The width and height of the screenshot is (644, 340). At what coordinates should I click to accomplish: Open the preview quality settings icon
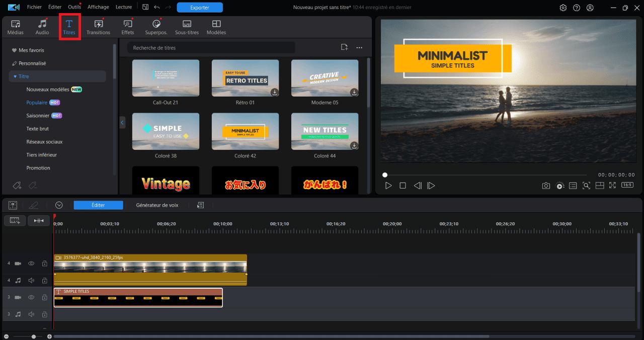coord(560,186)
